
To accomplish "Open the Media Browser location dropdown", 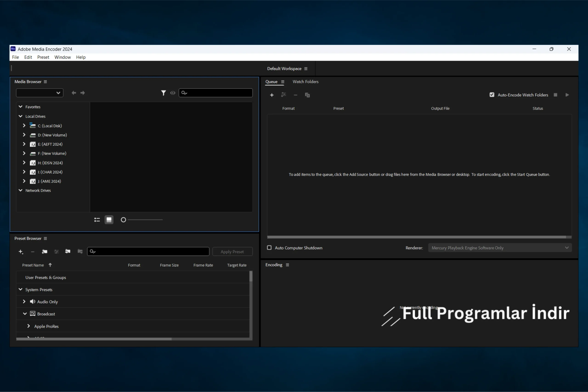I will point(40,93).
